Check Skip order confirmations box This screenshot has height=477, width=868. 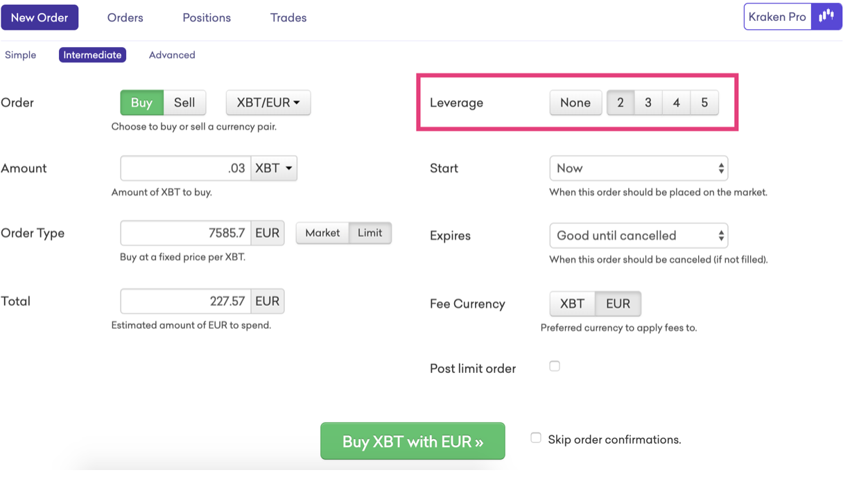point(536,437)
